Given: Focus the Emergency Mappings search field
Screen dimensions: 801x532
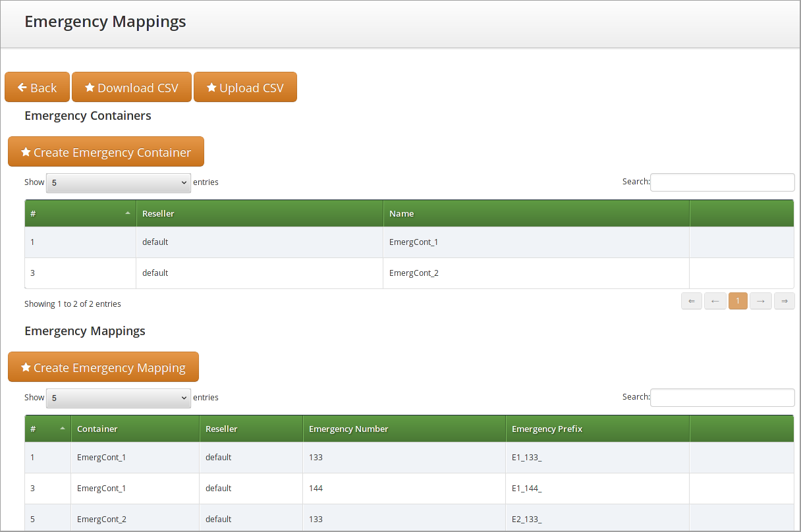Looking at the screenshot, I should click(722, 398).
